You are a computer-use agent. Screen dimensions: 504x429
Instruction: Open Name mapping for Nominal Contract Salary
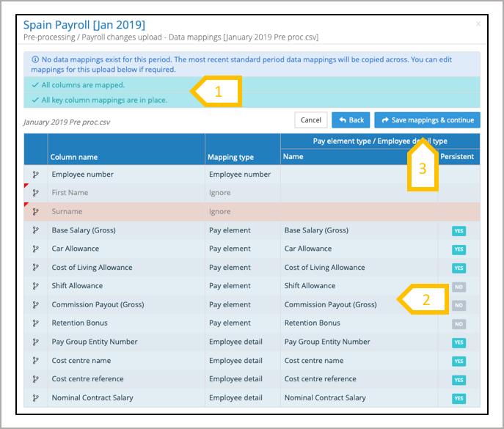(325, 397)
